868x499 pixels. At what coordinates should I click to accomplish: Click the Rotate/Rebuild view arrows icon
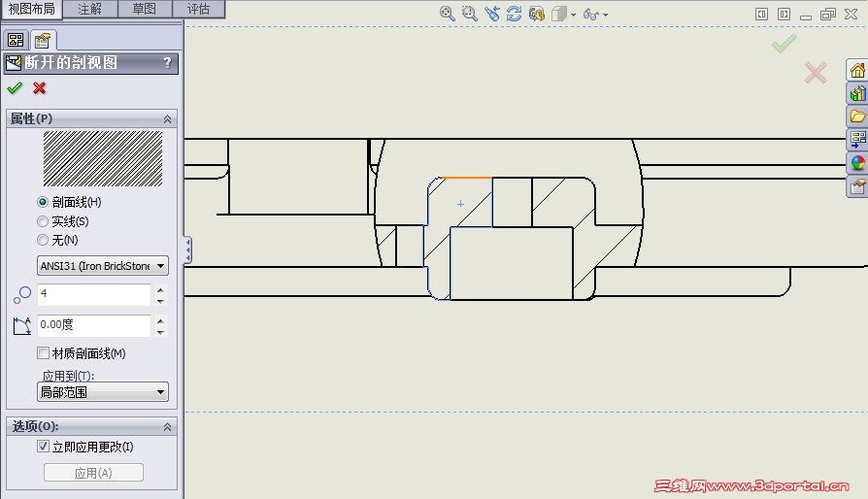click(x=515, y=14)
